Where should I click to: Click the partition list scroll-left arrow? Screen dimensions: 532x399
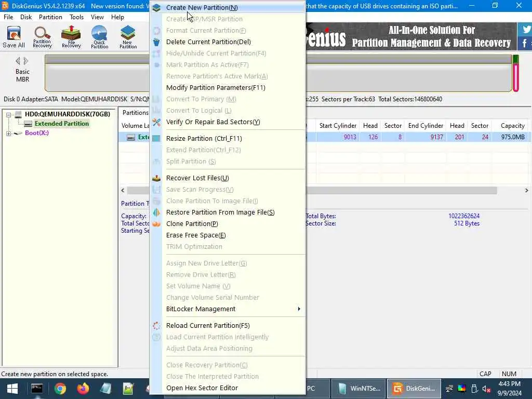click(123, 190)
